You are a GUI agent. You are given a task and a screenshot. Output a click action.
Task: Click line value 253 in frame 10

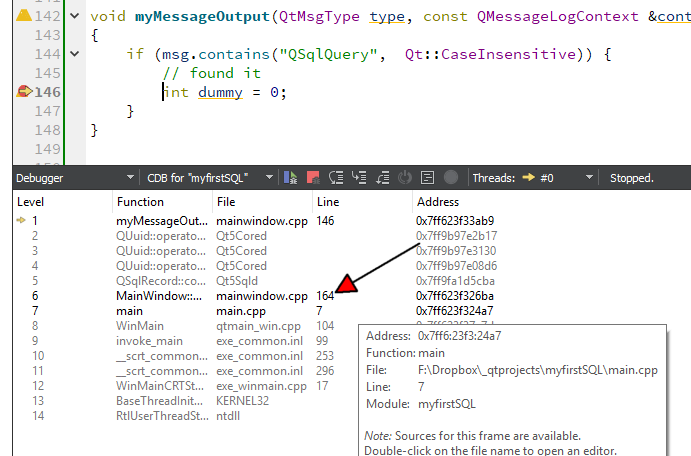(x=325, y=356)
